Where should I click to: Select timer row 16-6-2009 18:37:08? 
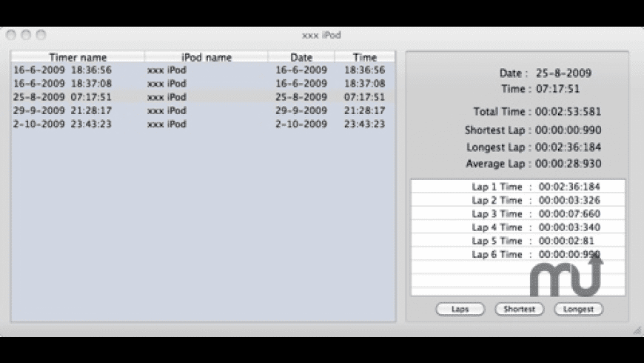pos(203,84)
